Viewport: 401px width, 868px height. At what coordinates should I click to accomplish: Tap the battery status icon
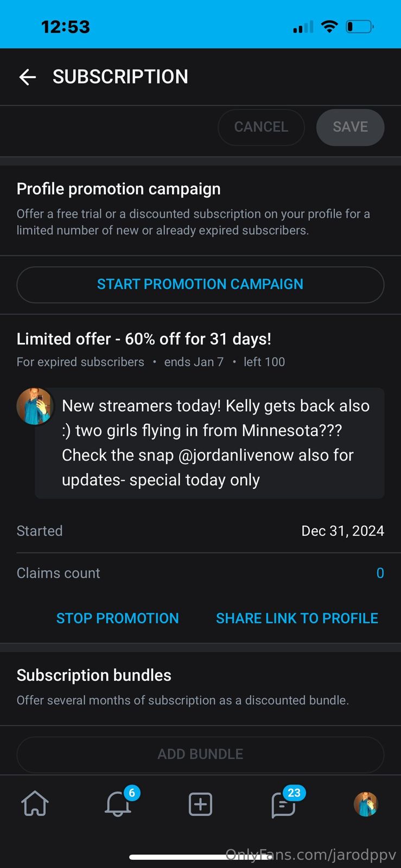coord(359,27)
